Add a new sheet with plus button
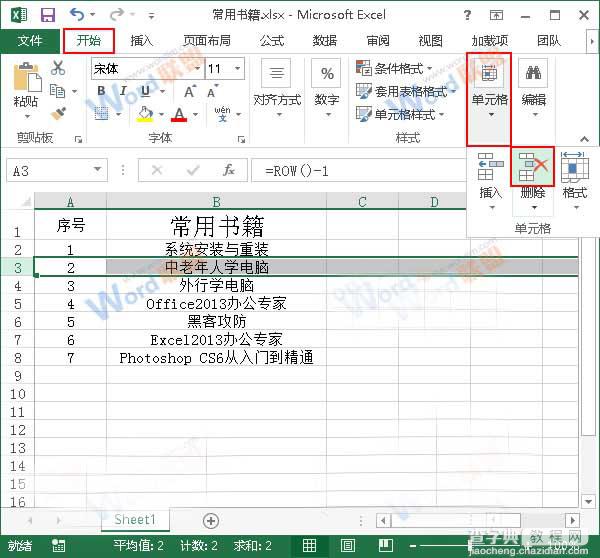Screen dimensions: 600x558 211,520
